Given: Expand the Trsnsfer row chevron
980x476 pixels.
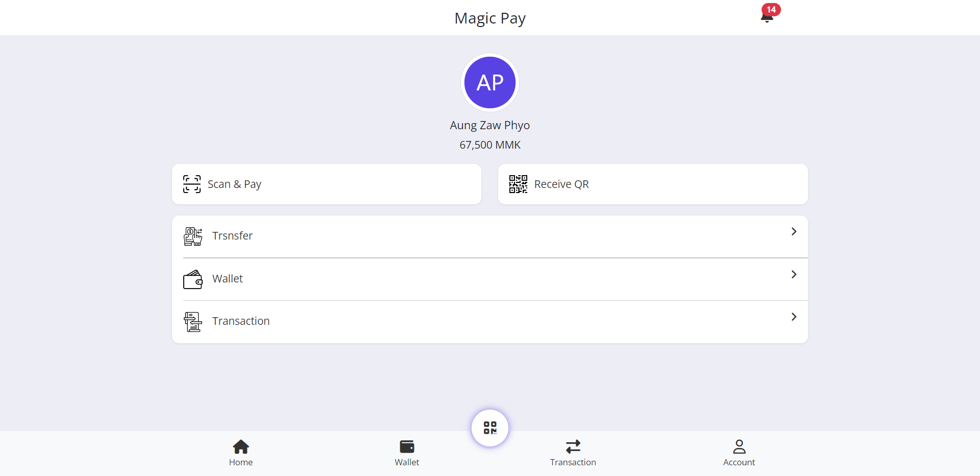Looking at the screenshot, I should (794, 231).
